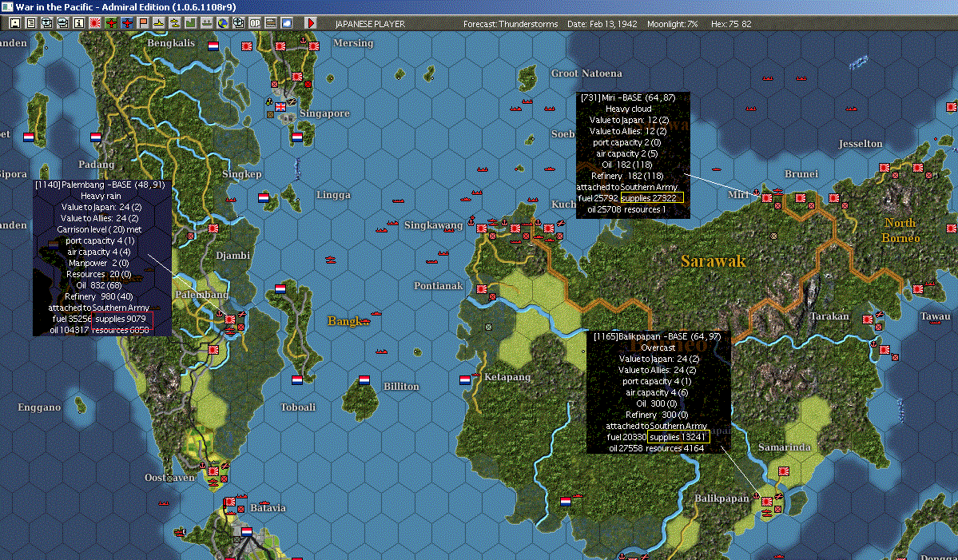
Task: Click 'oil 104317' in Palembang popup
Action: pos(69,330)
